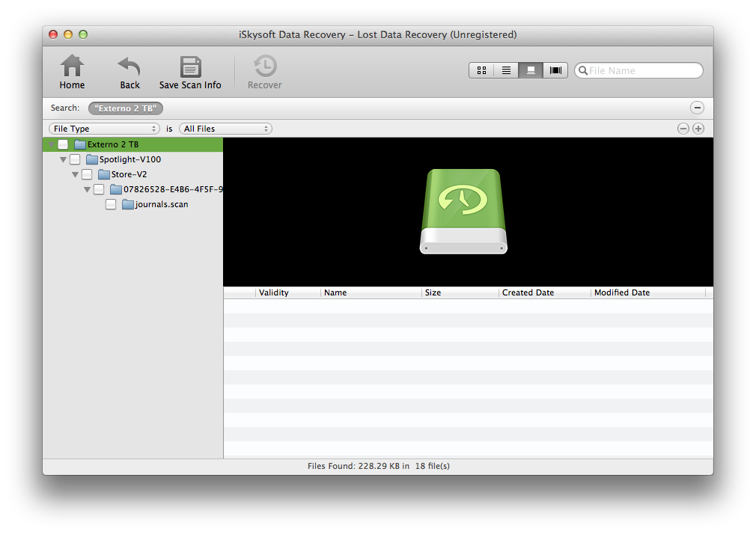Sort by the Created Date column

(545, 292)
